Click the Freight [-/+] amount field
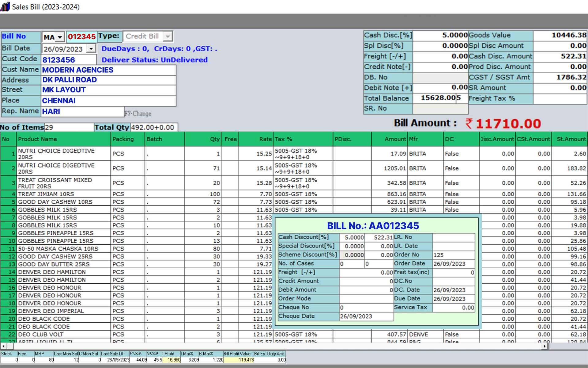Image resolution: width=588 pixels, height=368 pixels. coord(441,56)
